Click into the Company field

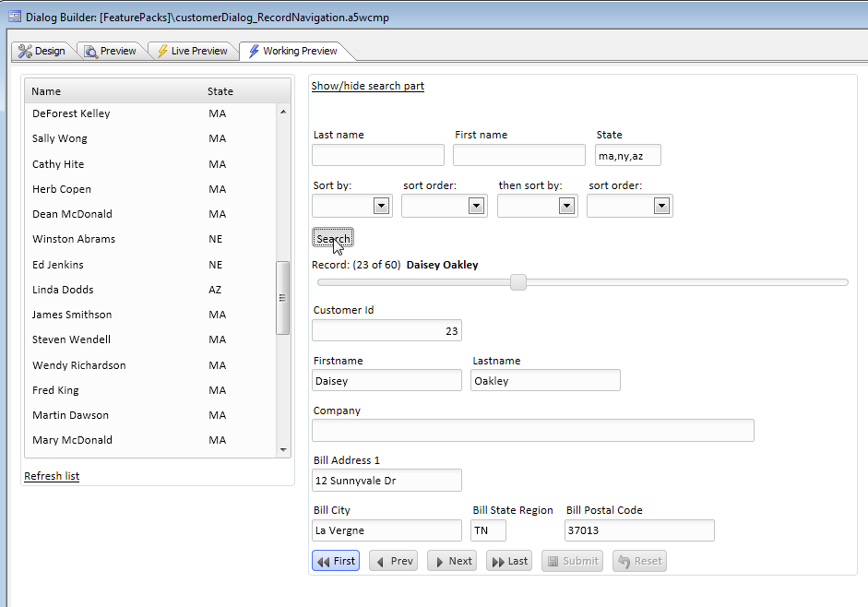point(533,430)
